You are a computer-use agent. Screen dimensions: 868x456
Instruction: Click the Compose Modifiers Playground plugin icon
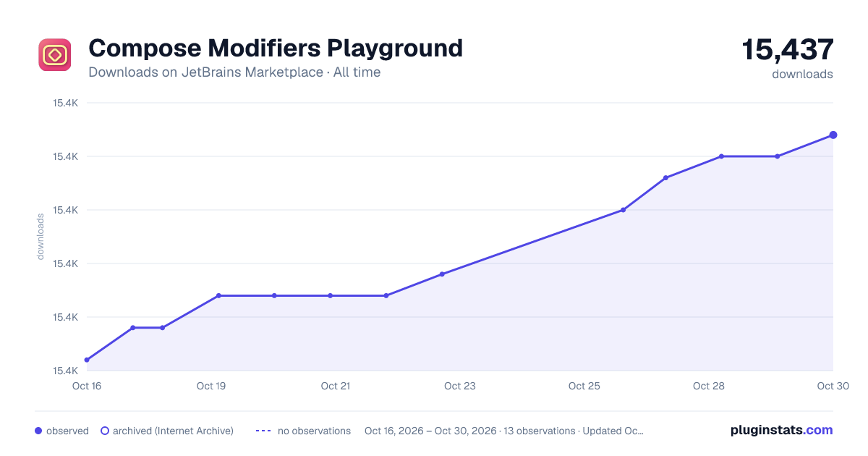click(55, 55)
